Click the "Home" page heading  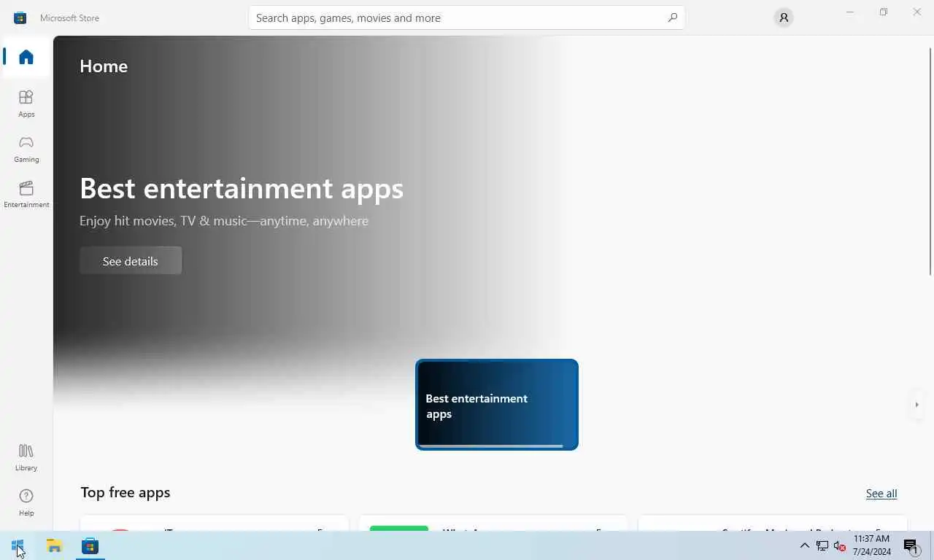[x=104, y=66]
